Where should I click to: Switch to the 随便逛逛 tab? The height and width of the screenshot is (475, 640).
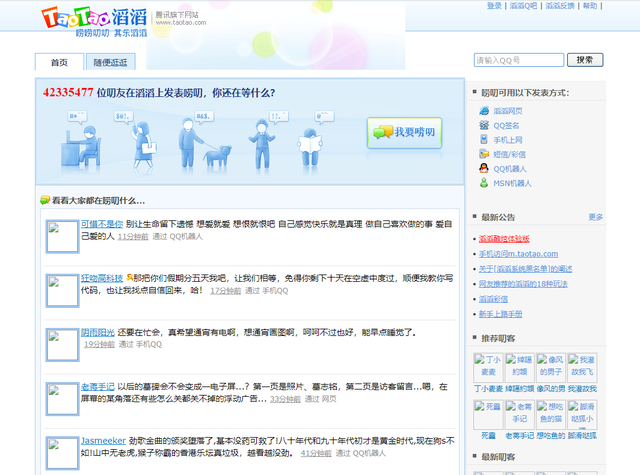(x=111, y=62)
